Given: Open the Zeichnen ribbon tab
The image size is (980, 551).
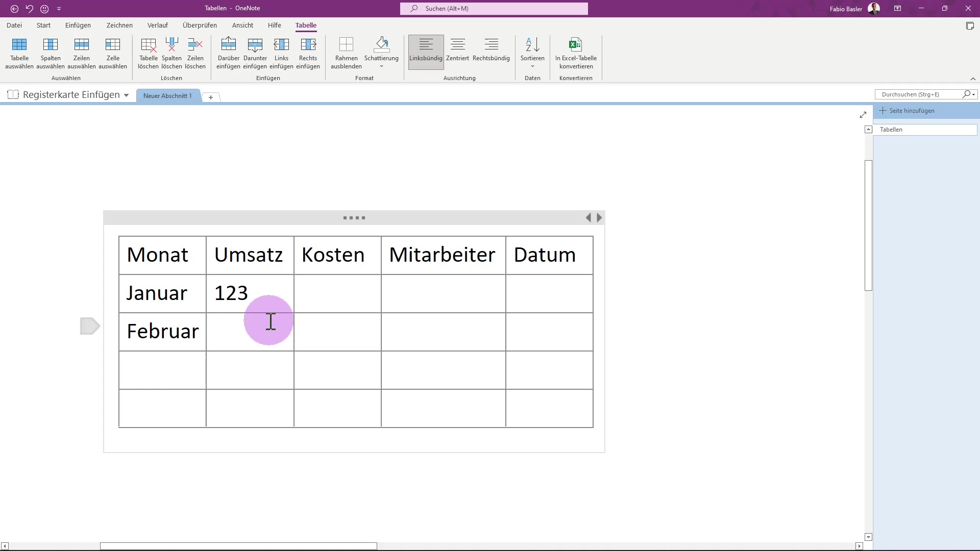Looking at the screenshot, I should 119,25.
